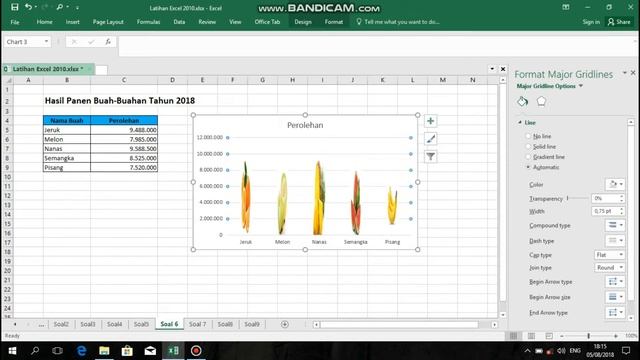
Task: Click the Width value field
Action: tap(605, 211)
